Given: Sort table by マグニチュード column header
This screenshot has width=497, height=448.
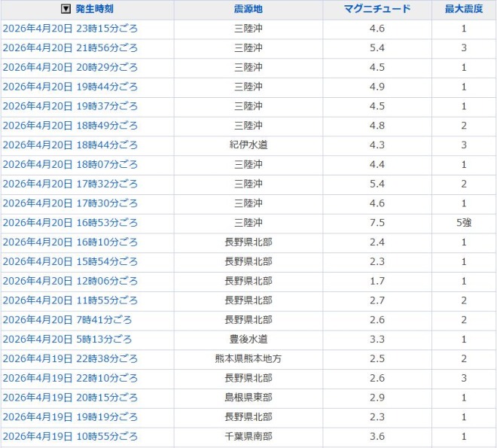Looking at the screenshot, I should coord(377,9).
